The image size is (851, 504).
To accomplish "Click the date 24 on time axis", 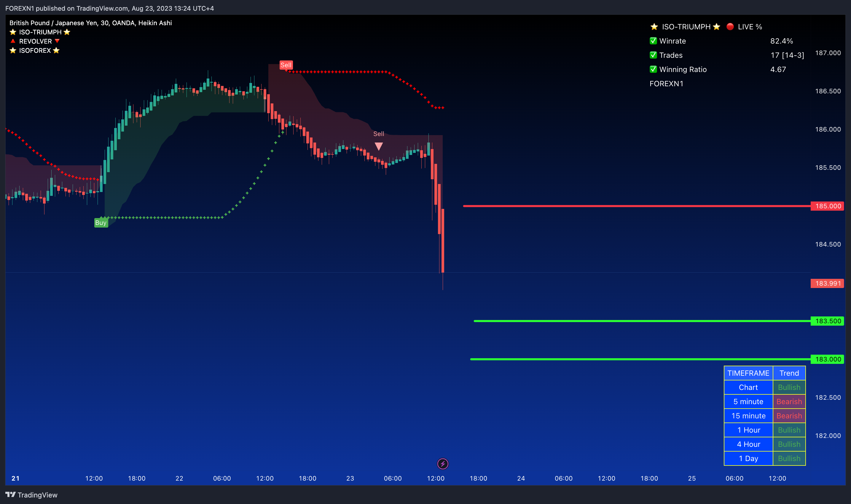I will click(x=521, y=478).
